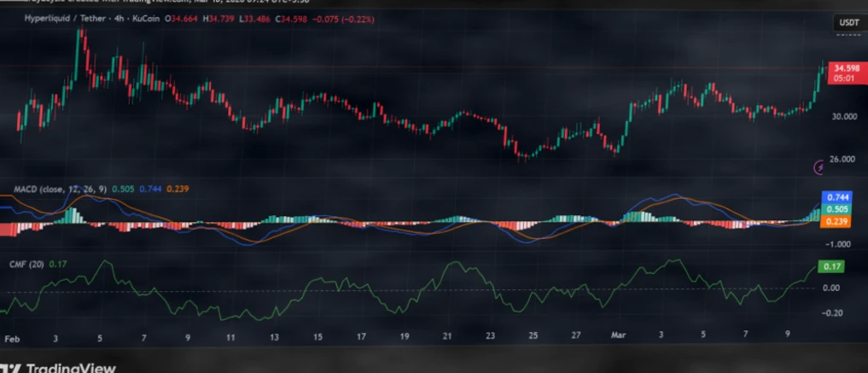868x373 pixels.
Task: Click the 26.000 price axis label
Action: coord(842,159)
